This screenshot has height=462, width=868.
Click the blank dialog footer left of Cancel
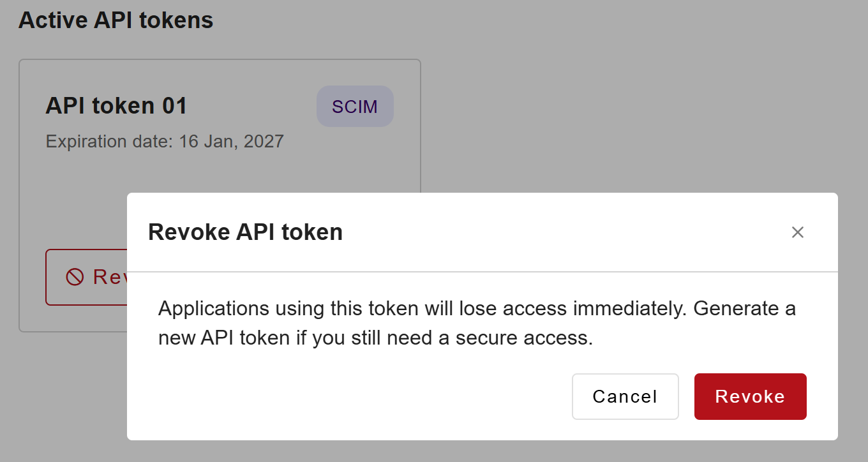click(351, 396)
